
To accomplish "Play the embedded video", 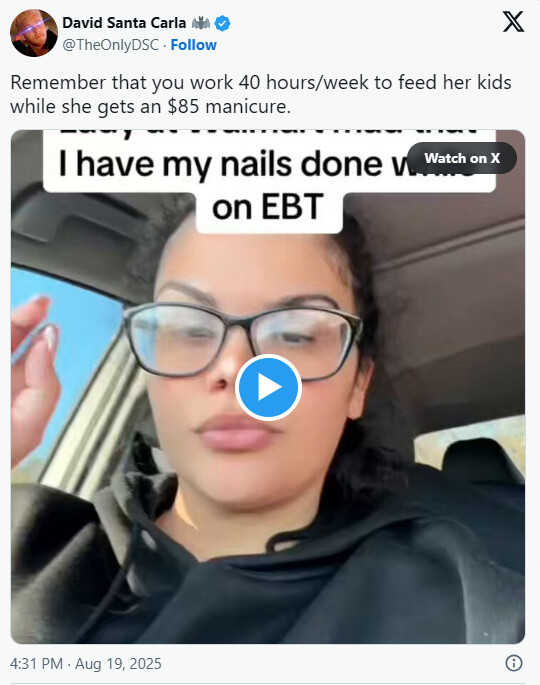I will click(x=268, y=387).
